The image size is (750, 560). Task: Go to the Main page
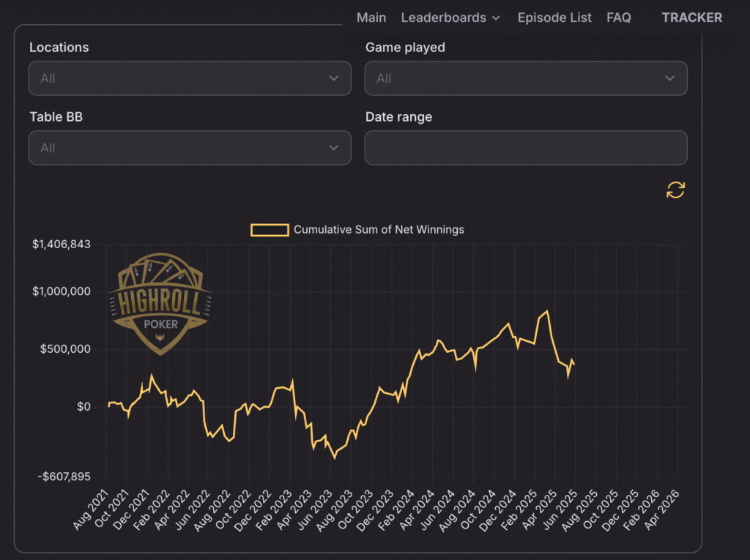click(x=371, y=18)
